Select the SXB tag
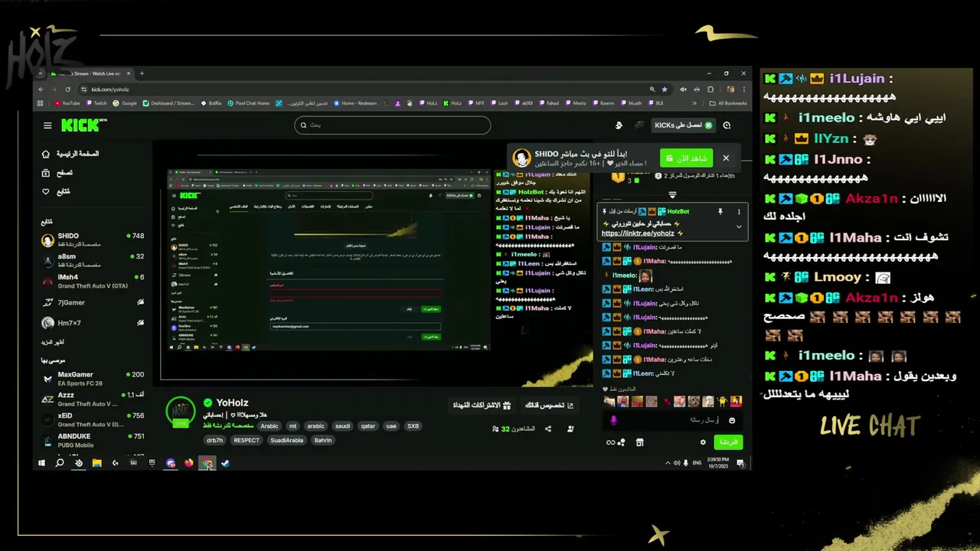 coord(413,426)
